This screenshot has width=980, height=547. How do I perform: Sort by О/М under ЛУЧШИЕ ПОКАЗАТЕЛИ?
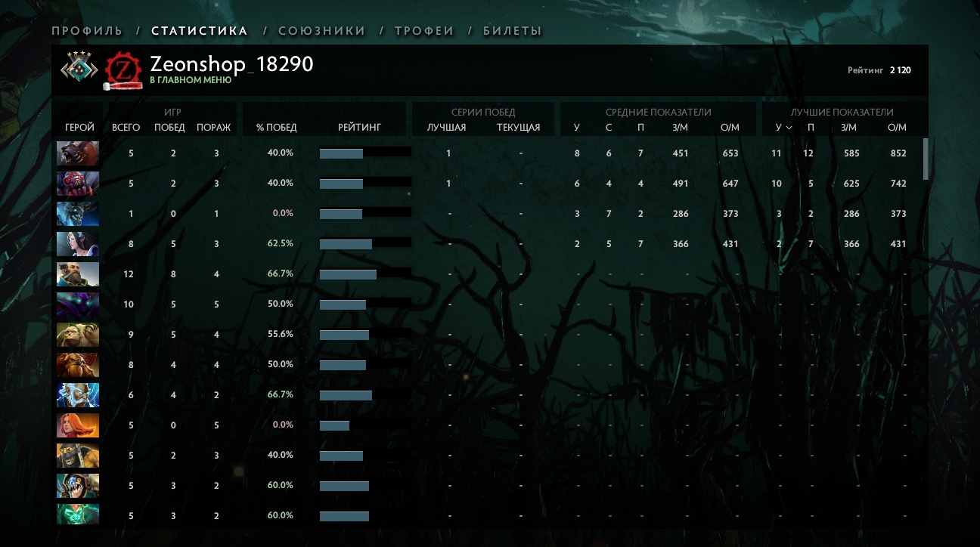[897, 128]
